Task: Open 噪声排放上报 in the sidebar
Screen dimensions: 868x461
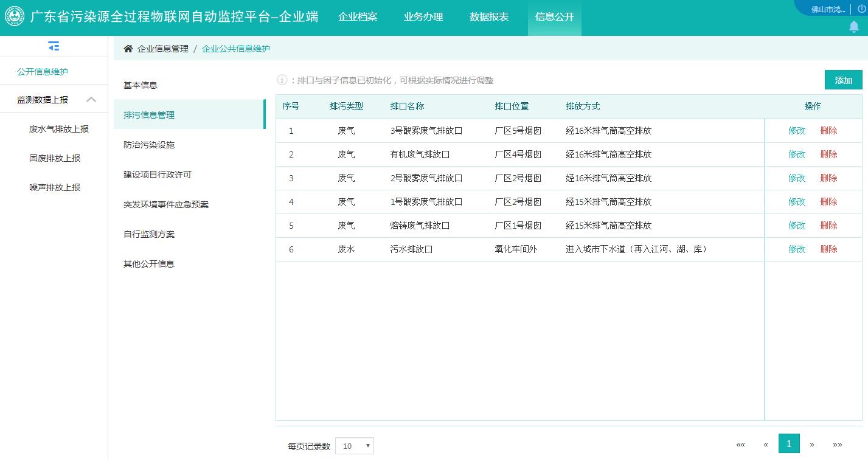Action: (x=55, y=187)
